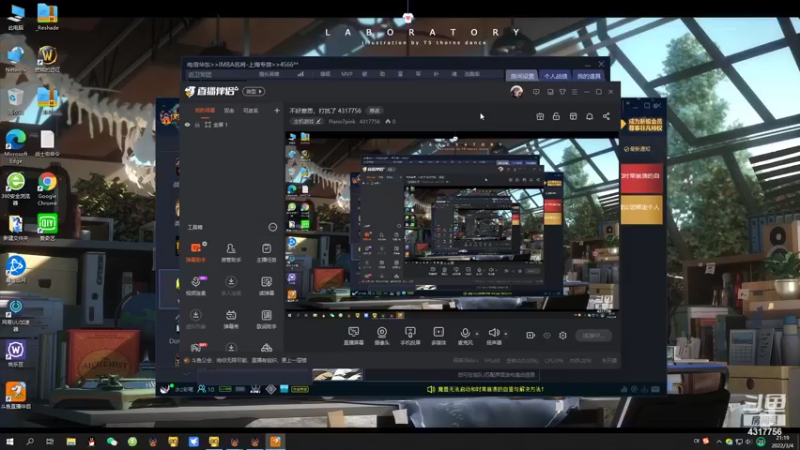Click the yellow banner in the right sidebar
Image resolution: width=800 pixels, height=450 pixels.
[x=641, y=209]
